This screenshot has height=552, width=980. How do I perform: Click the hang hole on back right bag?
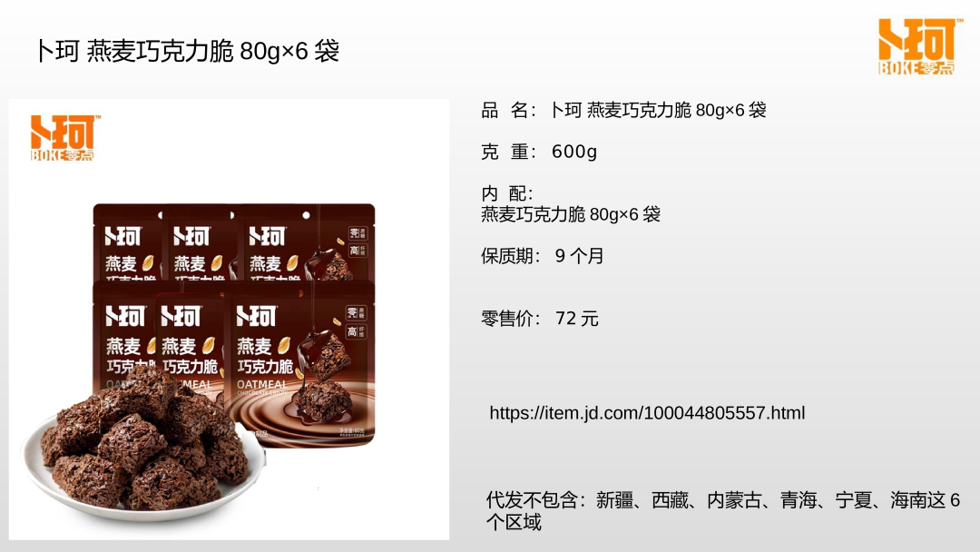(306, 215)
